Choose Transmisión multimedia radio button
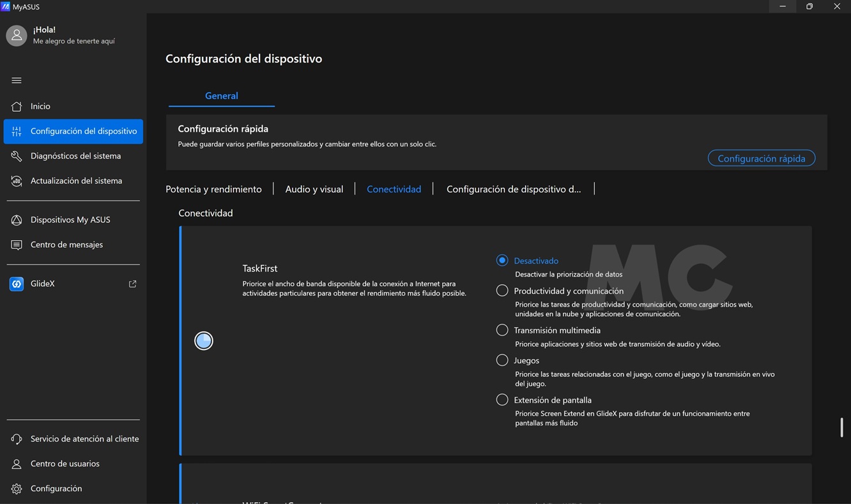851x504 pixels. [502, 330]
